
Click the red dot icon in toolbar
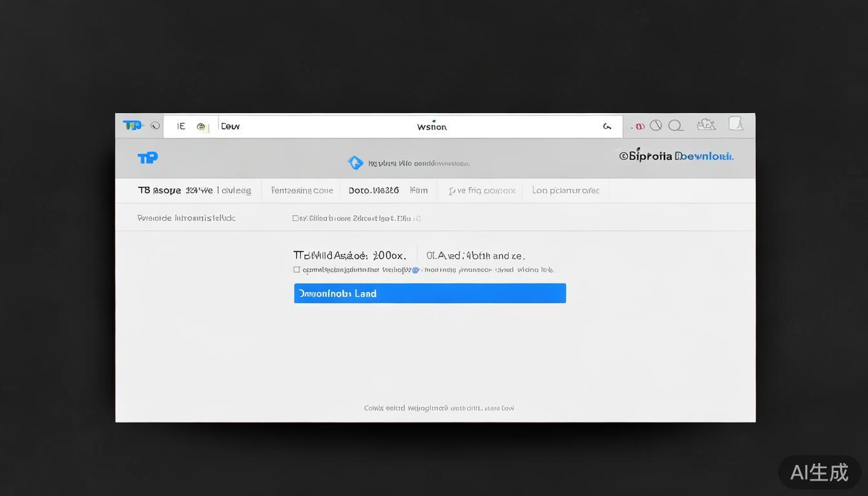coord(639,127)
